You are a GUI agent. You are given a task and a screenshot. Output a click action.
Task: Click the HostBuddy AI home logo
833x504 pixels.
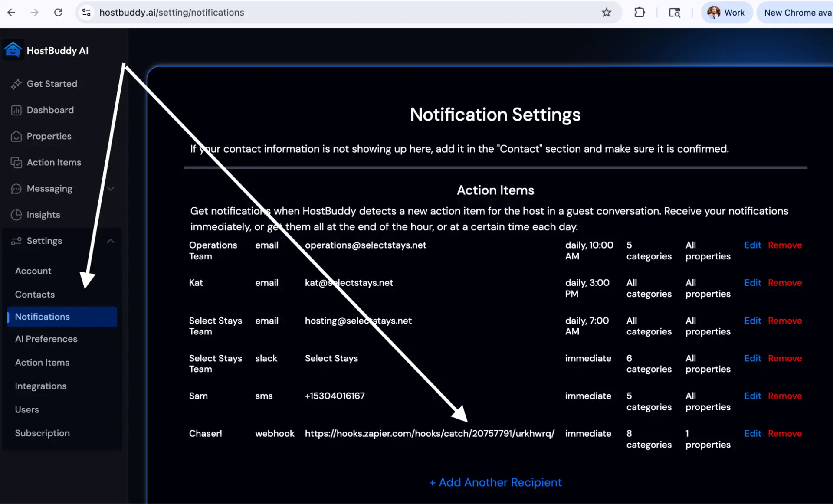pyautogui.click(x=13, y=49)
